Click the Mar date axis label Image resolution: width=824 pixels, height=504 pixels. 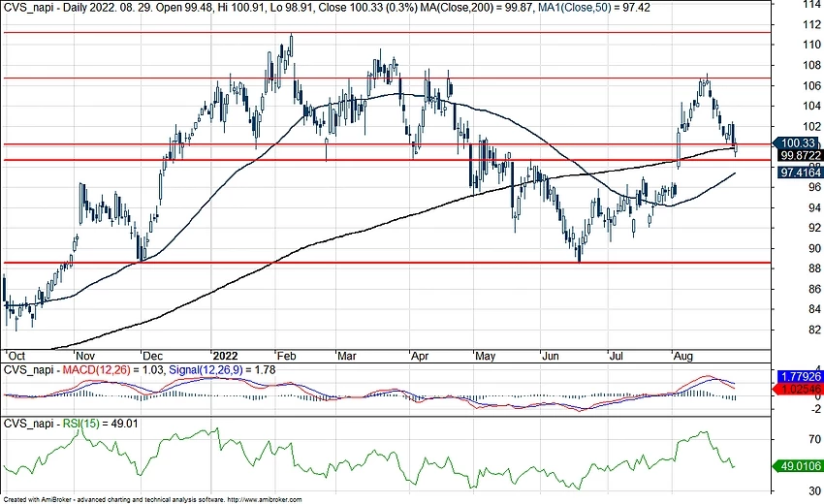coord(347,356)
